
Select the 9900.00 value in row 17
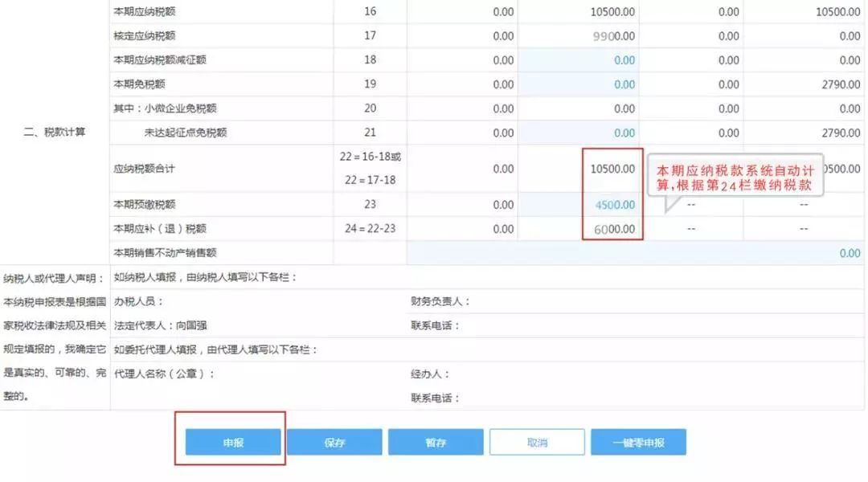614,36
